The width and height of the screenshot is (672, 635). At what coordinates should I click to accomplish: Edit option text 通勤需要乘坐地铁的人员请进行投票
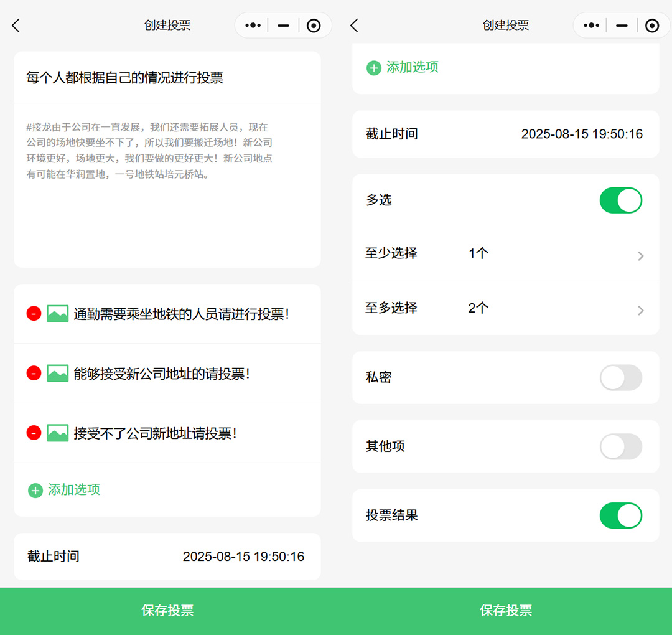(181, 314)
